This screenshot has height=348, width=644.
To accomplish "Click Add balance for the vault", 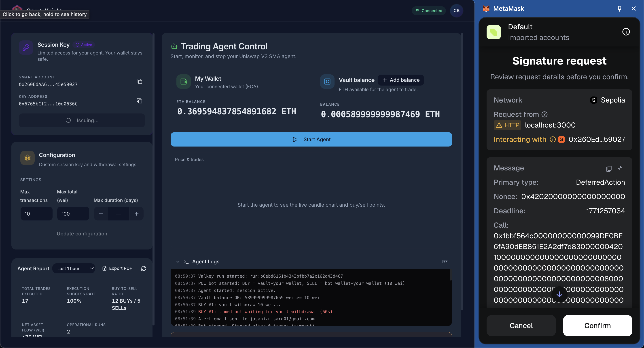I will pos(401,80).
